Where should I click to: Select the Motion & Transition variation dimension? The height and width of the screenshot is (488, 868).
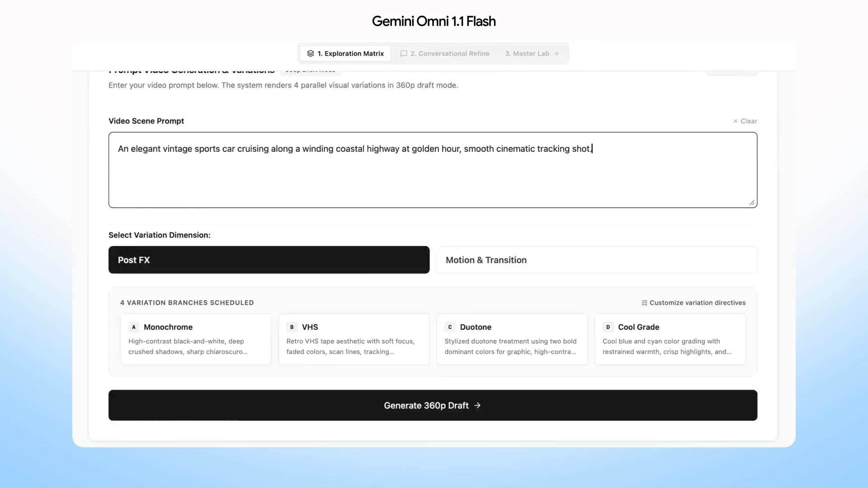coord(597,260)
